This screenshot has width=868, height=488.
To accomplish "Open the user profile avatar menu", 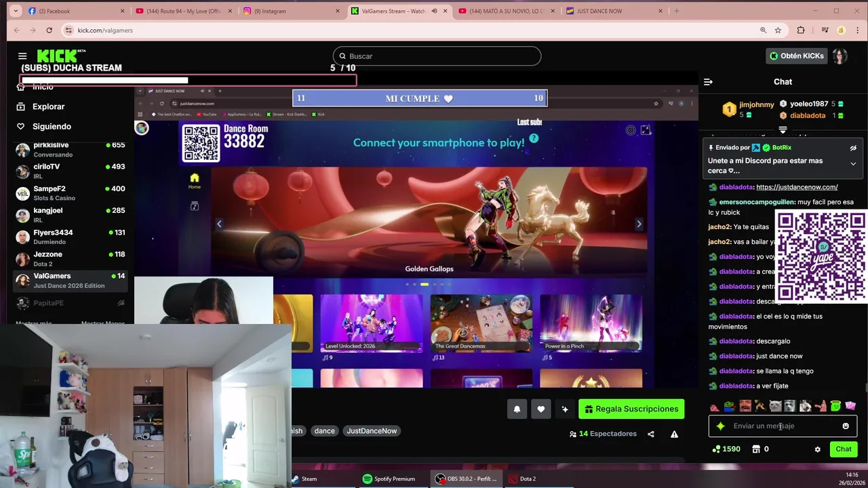I will (840, 56).
